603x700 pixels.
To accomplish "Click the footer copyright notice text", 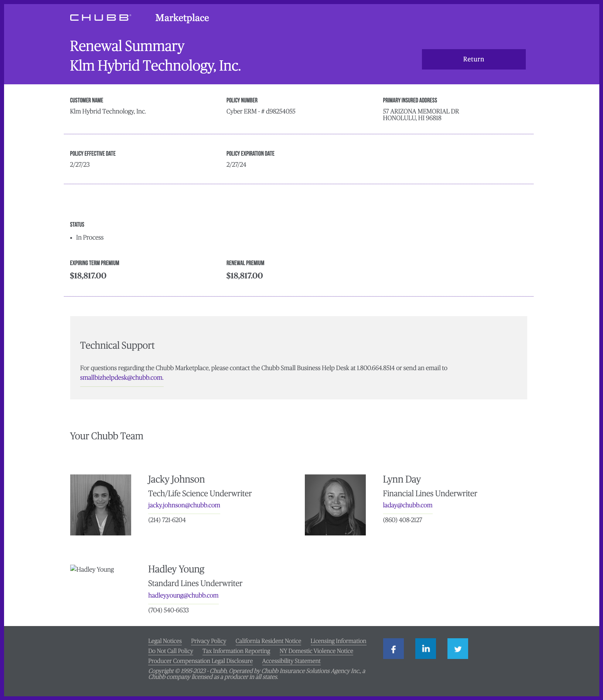I will coord(257,674).
